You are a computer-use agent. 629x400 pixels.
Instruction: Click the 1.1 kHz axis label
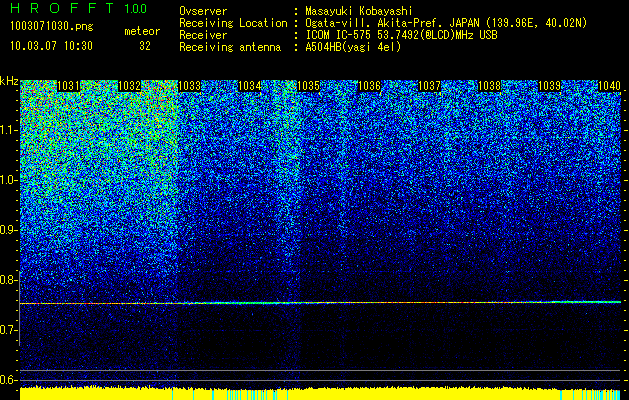(x=9, y=130)
